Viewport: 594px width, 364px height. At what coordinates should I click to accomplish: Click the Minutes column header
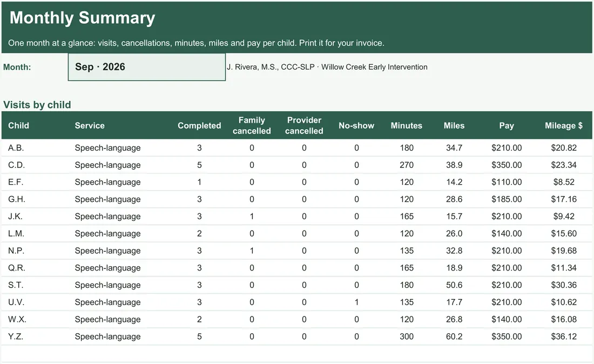[x=407, y=125]
